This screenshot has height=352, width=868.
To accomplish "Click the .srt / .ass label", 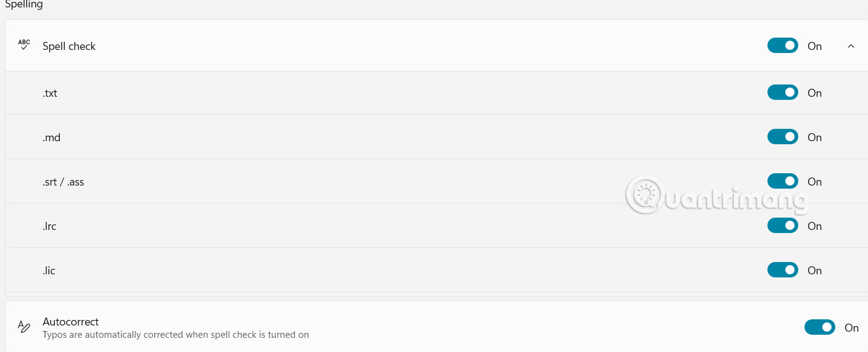I will pos(63,182).
